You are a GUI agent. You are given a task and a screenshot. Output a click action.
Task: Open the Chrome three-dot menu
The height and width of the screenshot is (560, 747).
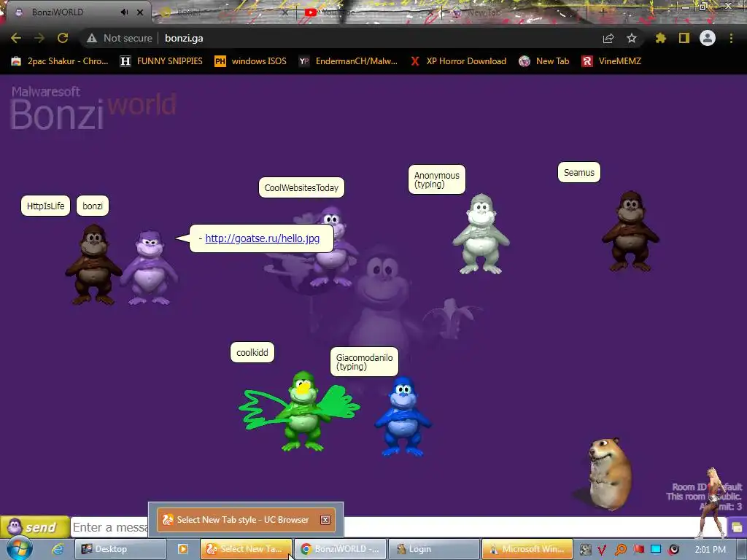pyautogui.click(x=731, y=38)
